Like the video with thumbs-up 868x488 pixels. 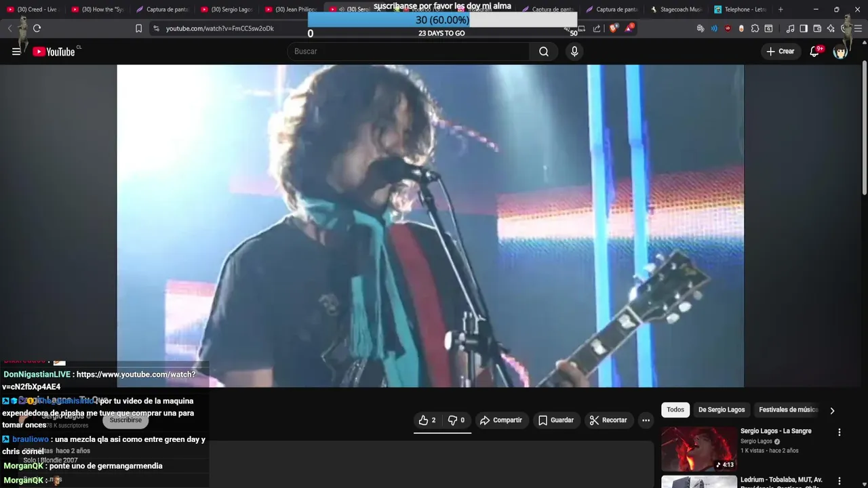[427, 420]
